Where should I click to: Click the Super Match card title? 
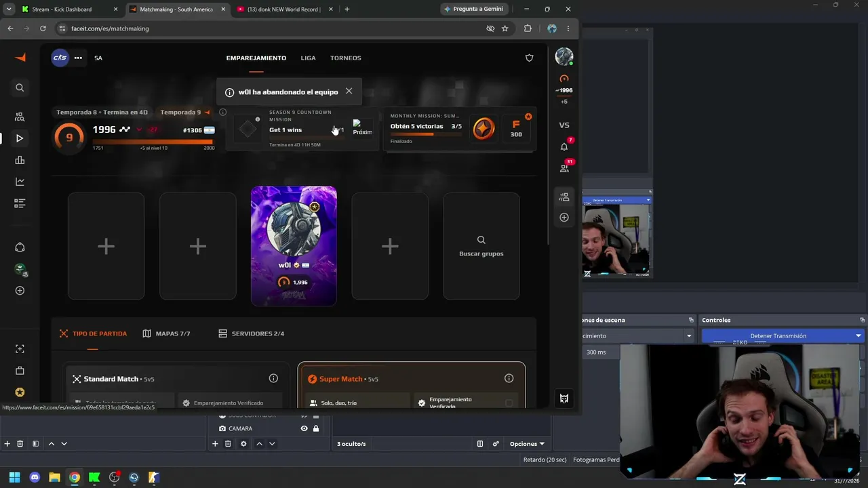340,379
